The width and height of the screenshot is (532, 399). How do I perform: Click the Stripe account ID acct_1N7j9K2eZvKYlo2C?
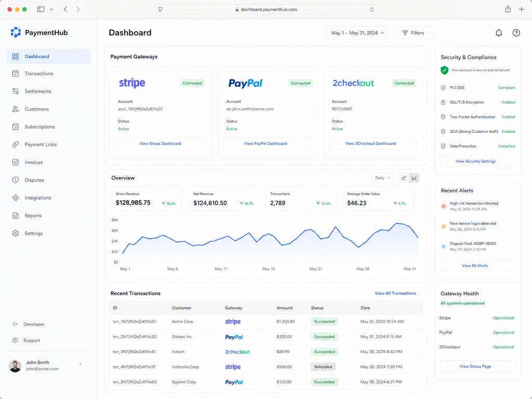tap(140, 109)
